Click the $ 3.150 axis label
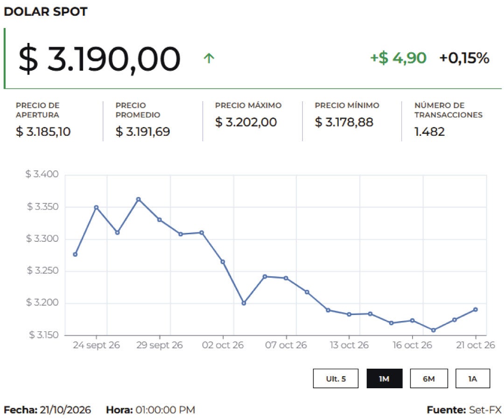Viewport: 504px width, 420px height. [x=44, y=335]
